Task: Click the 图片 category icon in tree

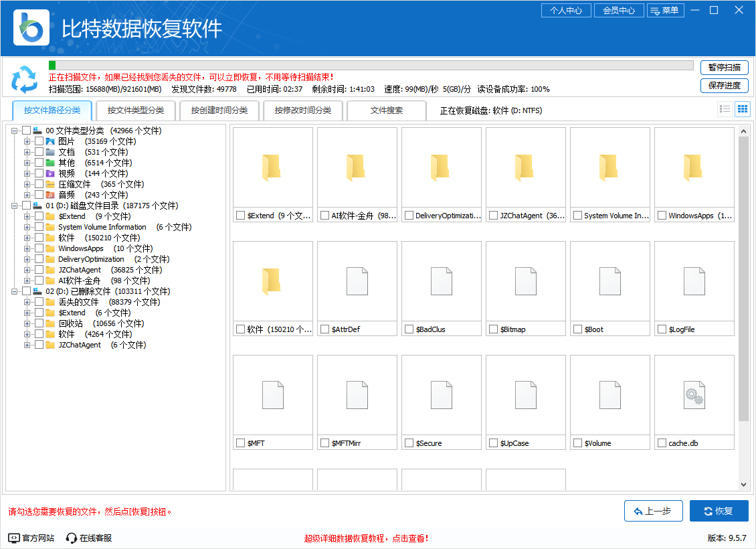Action: [x=50, y=141]
